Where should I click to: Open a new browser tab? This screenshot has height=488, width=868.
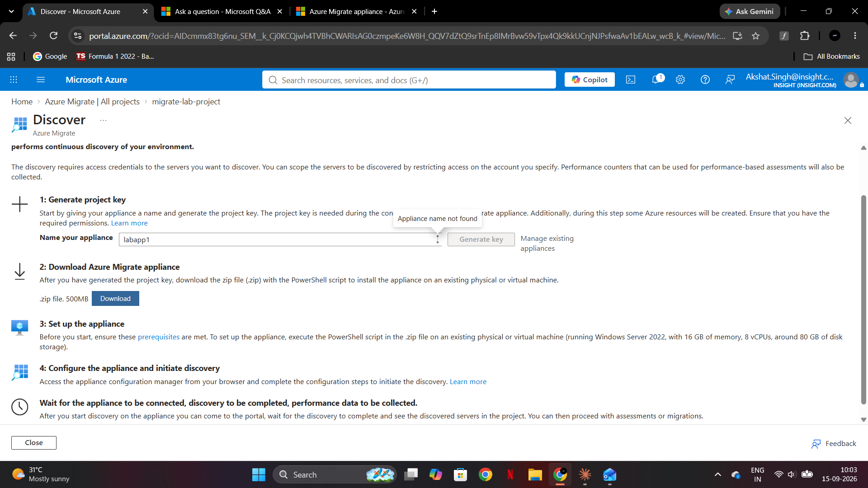(x=434, y=11)
